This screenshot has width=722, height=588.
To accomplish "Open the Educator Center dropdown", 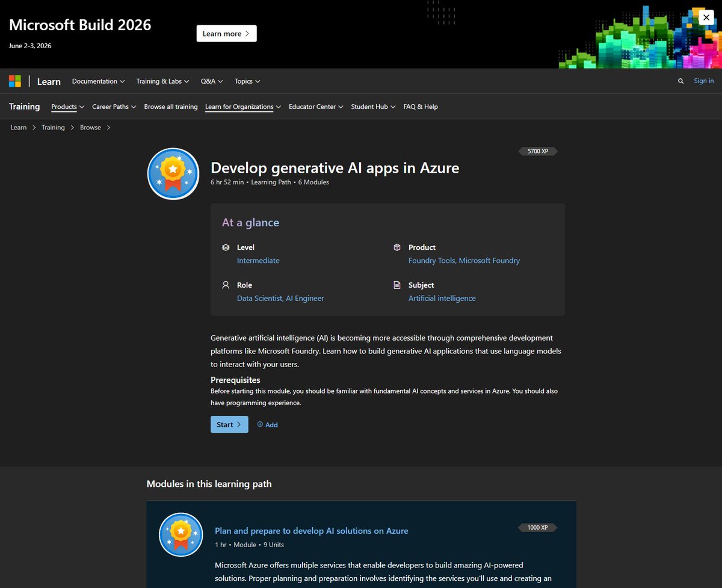I will coord(316,107).
